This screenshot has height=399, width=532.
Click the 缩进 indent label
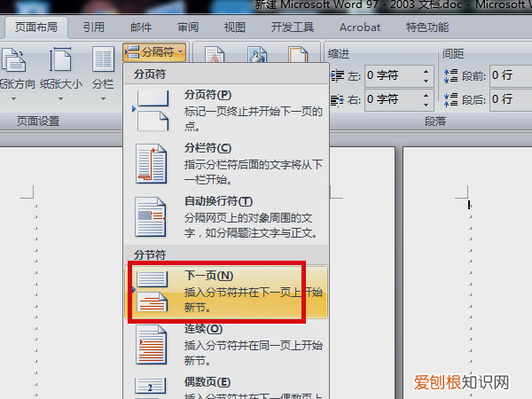[339, 54]
